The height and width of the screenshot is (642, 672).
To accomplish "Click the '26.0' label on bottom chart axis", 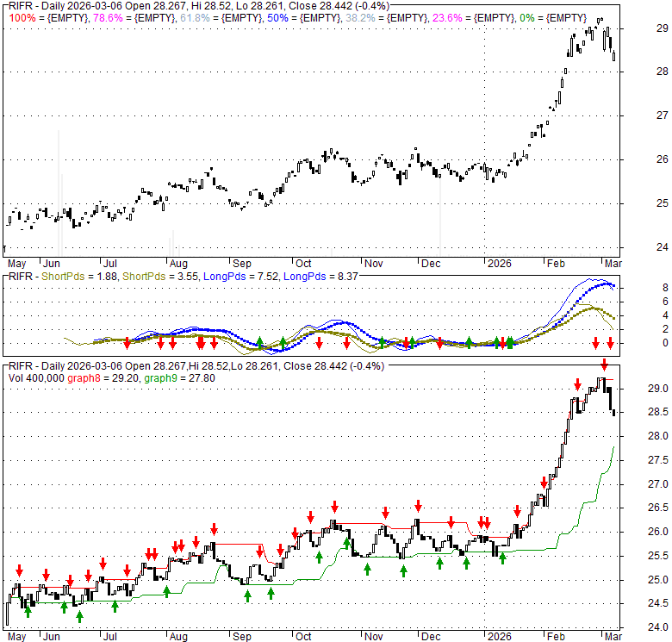I will [658, 532].
